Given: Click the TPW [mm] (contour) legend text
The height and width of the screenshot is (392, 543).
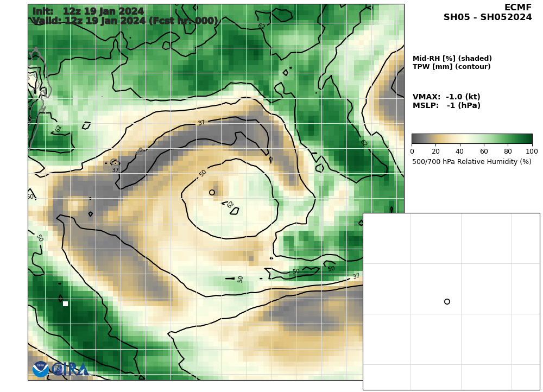Looking at the screenshot, I should click(x=451, y=66).
